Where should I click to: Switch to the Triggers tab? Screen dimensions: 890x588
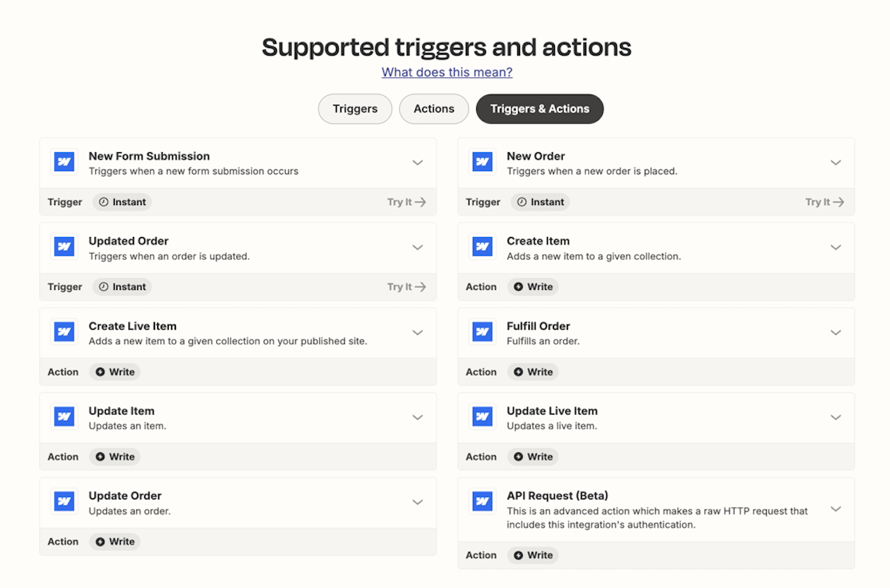tap(355, 108)
